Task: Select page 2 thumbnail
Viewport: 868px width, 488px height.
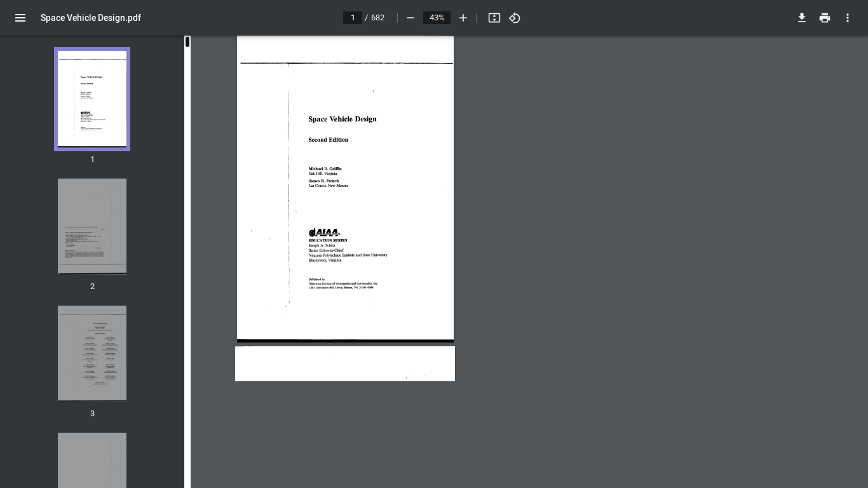Action: point(92,226)
